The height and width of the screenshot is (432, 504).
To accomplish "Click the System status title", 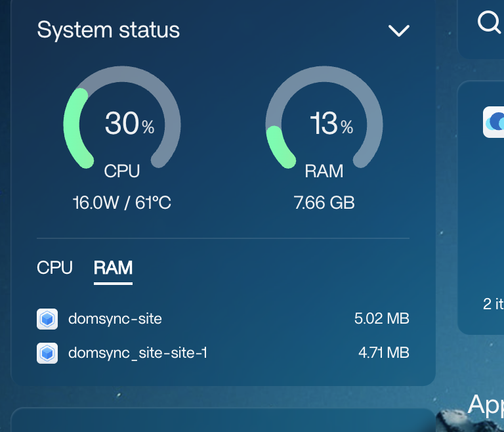I will (x=108, y=30).
